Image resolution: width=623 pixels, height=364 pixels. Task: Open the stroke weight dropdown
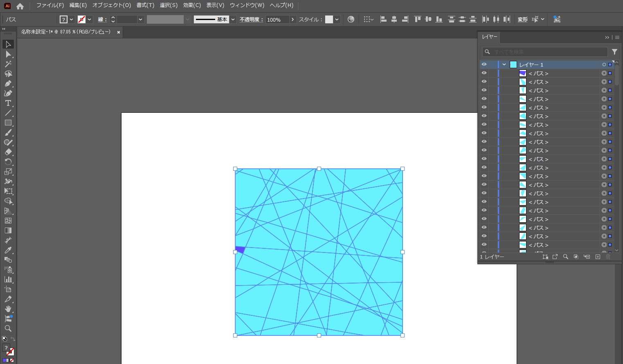(x=140, y=19)
